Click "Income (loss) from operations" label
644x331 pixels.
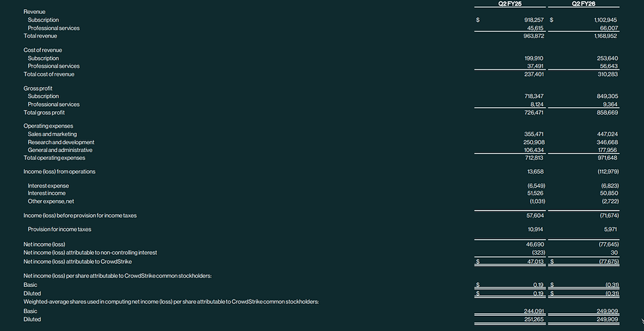(59, 172)
